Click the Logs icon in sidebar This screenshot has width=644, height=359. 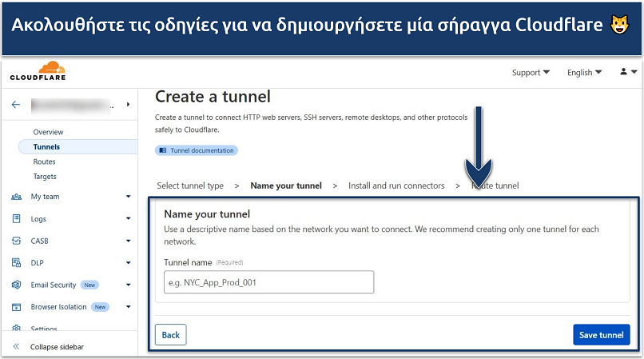[x=17, y=219]
